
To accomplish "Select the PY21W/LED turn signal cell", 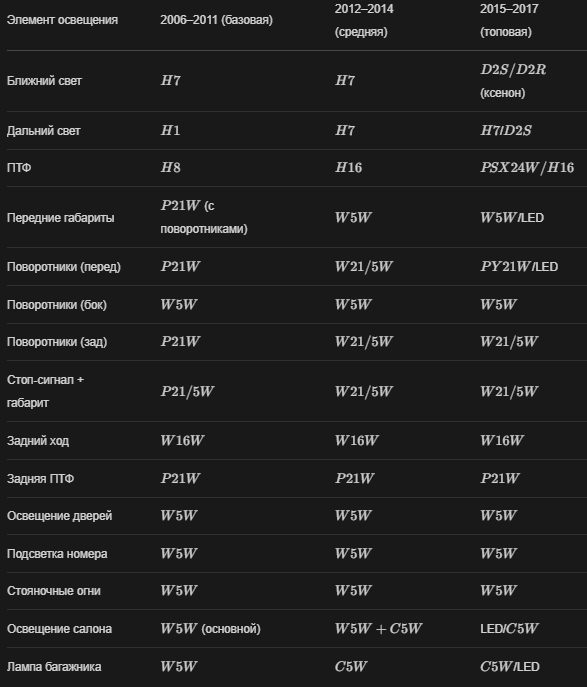I will coord(519,266).
